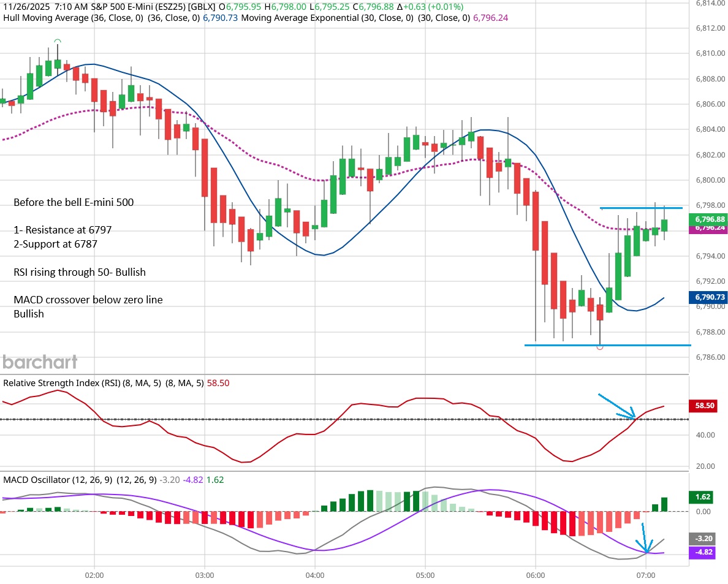Click the red low marker below the 6,787 candle
Screen dimensions: 728x584
pos(600,347)
